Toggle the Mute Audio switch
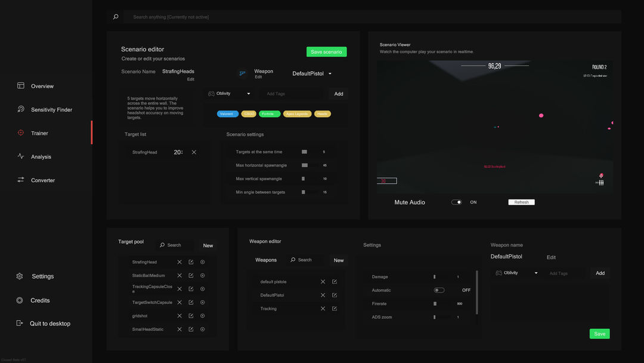 pyautogui.click(x=456, y=202)
